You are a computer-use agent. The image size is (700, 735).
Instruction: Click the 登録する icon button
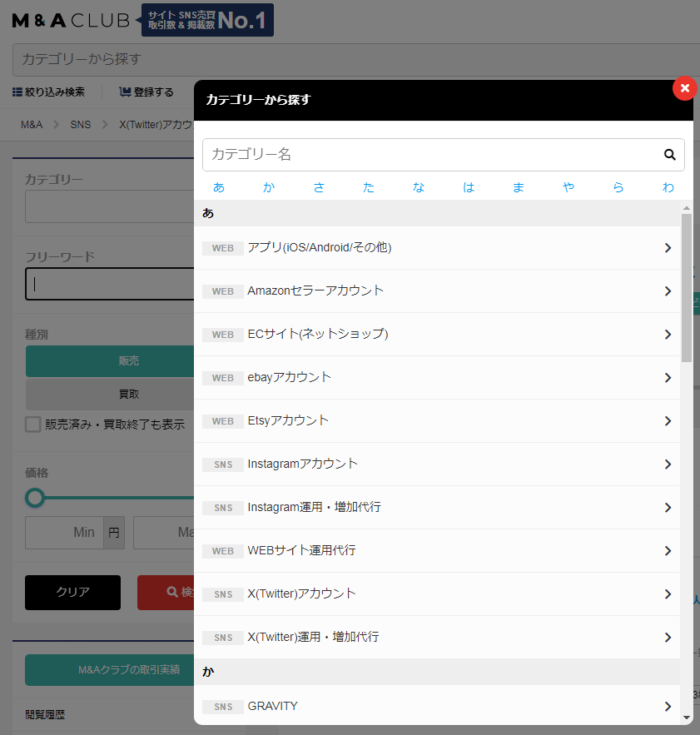(x=125, y=92)
